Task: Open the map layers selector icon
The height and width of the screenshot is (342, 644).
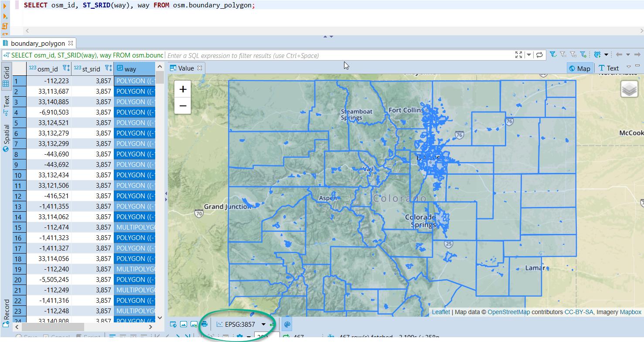Action: 629,89
